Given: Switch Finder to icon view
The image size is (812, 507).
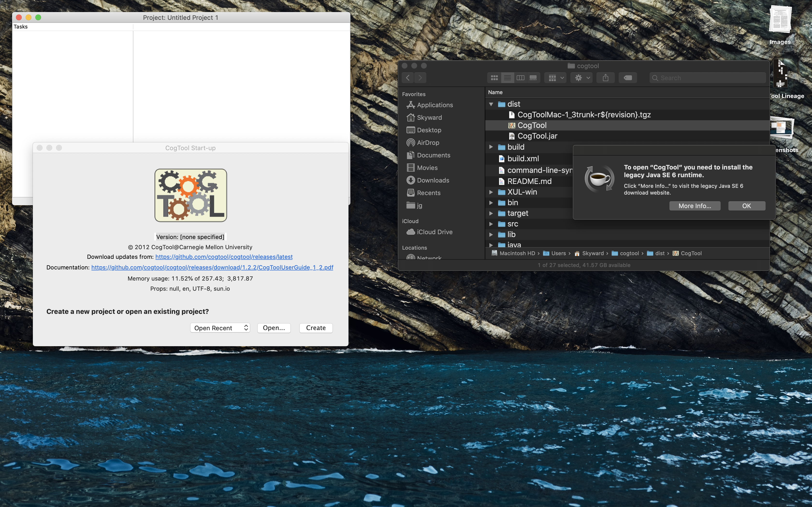Looking at the screenshot, I should (x=494, y=78).
